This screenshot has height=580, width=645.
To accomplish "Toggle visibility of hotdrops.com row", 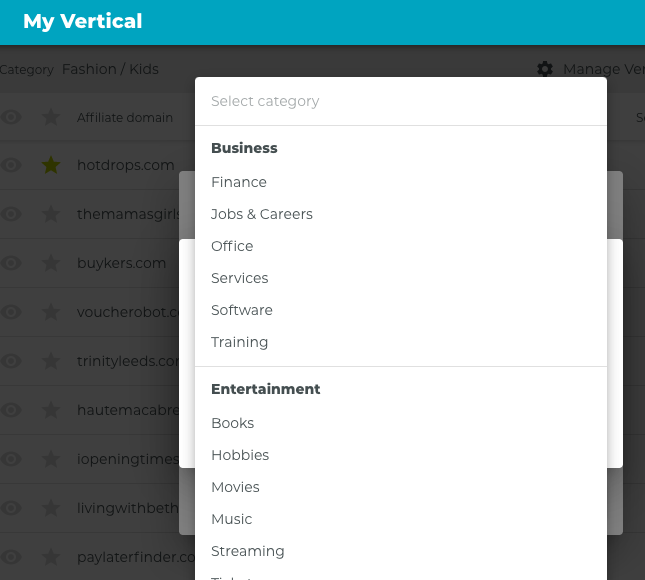I will (x=11, y=166).
